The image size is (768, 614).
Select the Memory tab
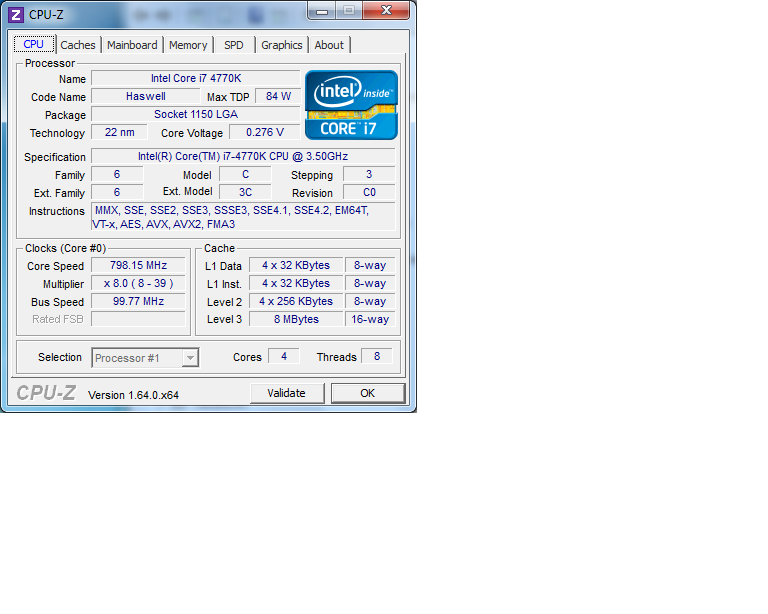(x=188, y=45)
